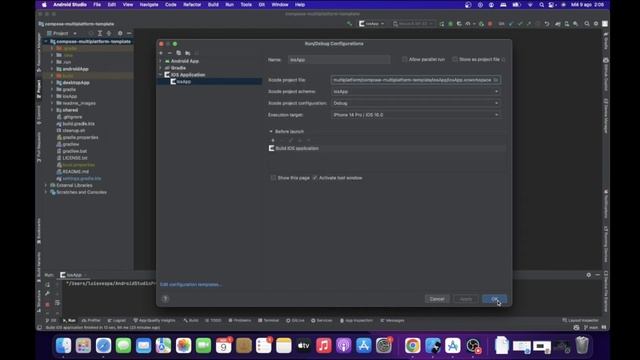Image resolution: width=640 pixels, height=360 pixels.
Task: Open Project panel settings gear
Action: [x=120, y=33]
